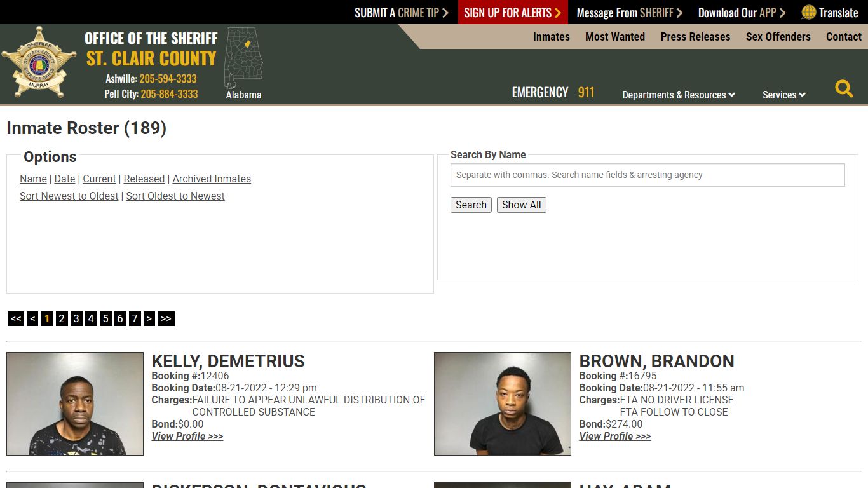Jump to last page with >>
Viewport: 868px width, 488px height.
click(x=166, y=319)
